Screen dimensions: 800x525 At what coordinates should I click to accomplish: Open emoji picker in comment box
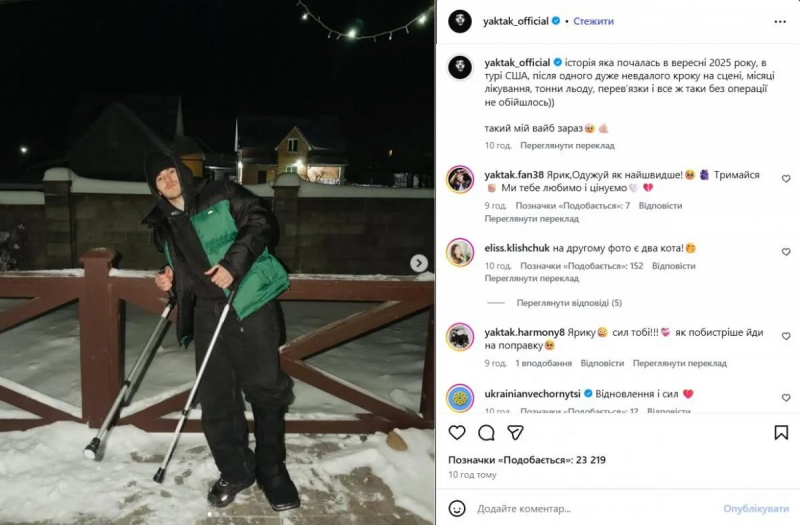tap(457, 508)
